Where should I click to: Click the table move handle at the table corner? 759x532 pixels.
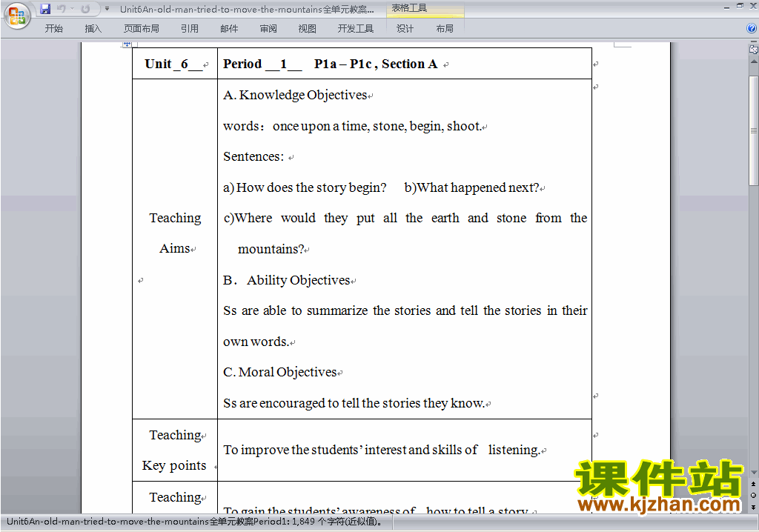[x=127, y=44]
